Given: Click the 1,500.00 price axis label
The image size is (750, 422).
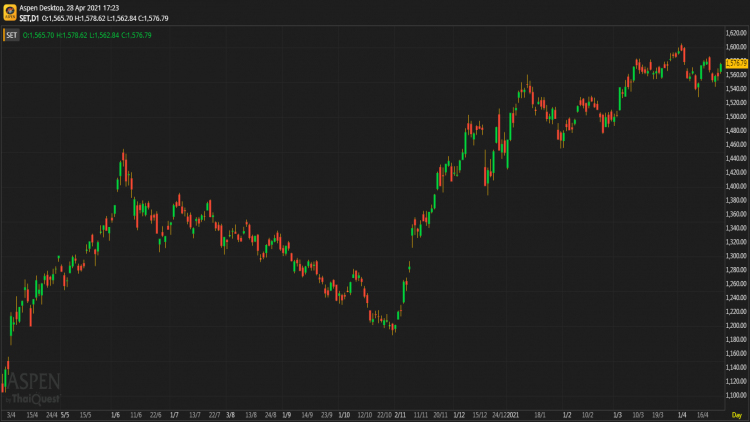Looking at the screenshot, I should [x=736, y=116].
